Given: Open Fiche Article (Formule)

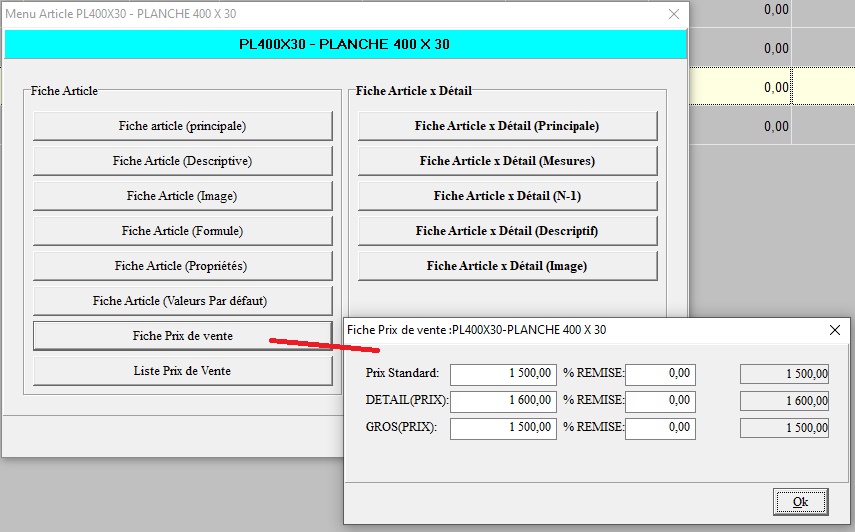Looking at the screenshot, I should (x=182, y=231).
